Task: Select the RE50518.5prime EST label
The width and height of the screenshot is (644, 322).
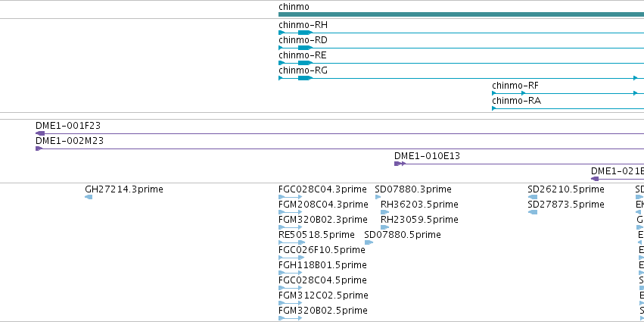Action: (316, 235)
